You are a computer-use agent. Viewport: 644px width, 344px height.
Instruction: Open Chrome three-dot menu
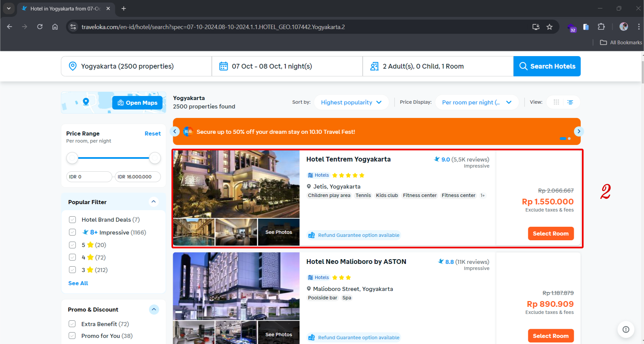pyautogui.click(x=639, y=27)
